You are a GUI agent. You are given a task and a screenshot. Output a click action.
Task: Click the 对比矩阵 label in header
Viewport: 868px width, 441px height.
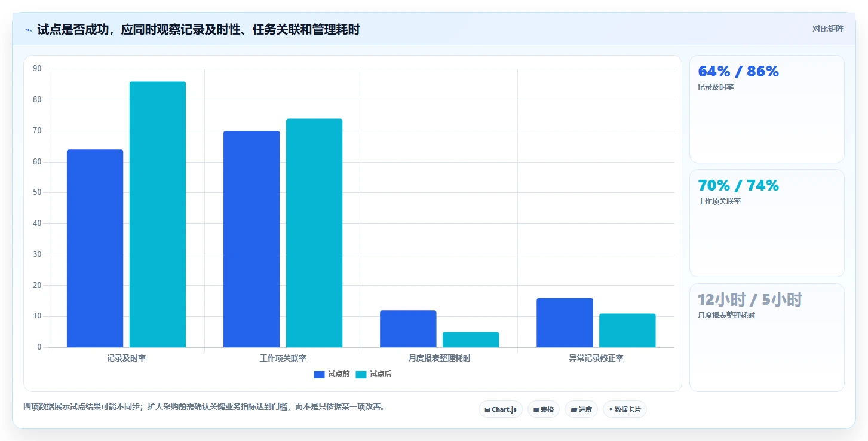click(827, 29)
